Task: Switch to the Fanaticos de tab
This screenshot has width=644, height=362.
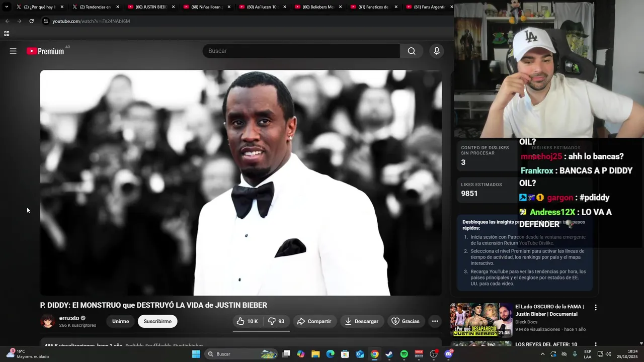Action: tap(373, 7)
